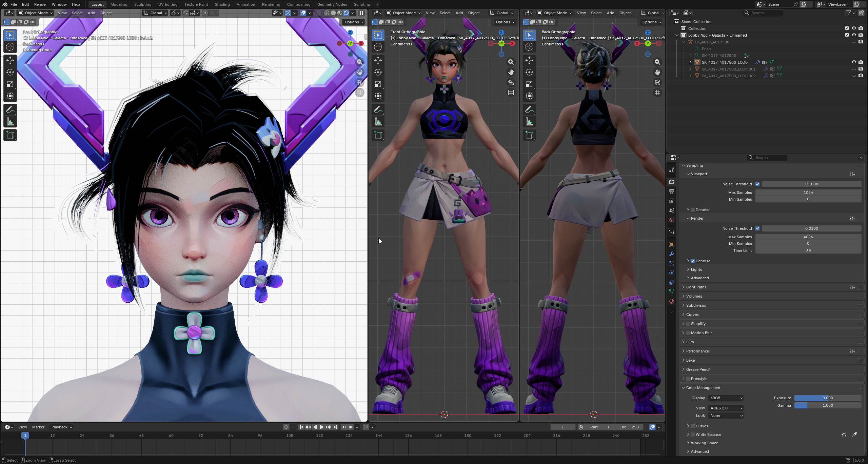Select the Rotate tool in middle viewport
Viewport: 868px width, 464px height.
[x=378, y=72]
